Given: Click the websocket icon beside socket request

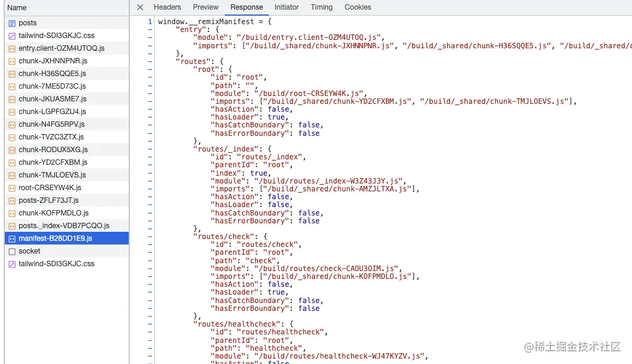Looking at the screenshot, I should click(12, 252).
